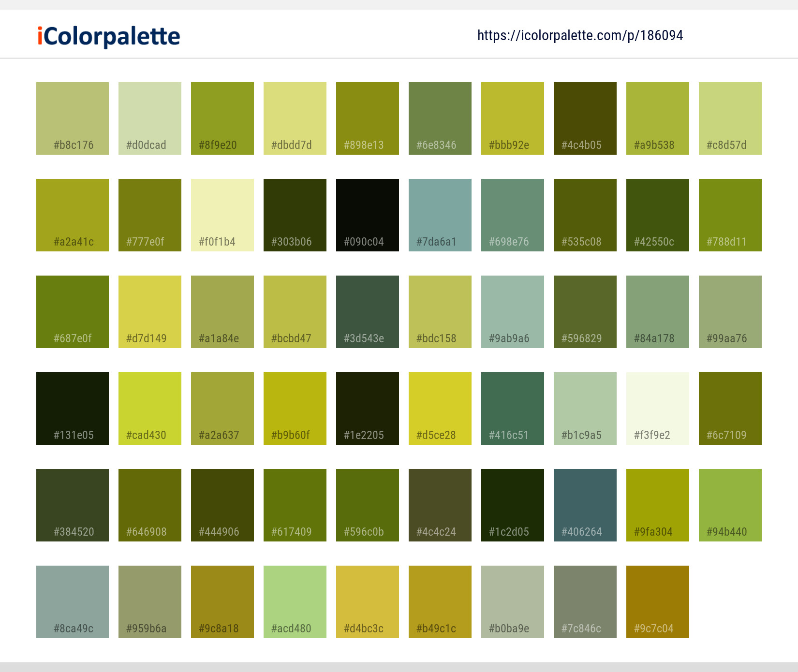Select the #898e13 color swatch
Screen dimensions: 798x672
coord(368,118)
